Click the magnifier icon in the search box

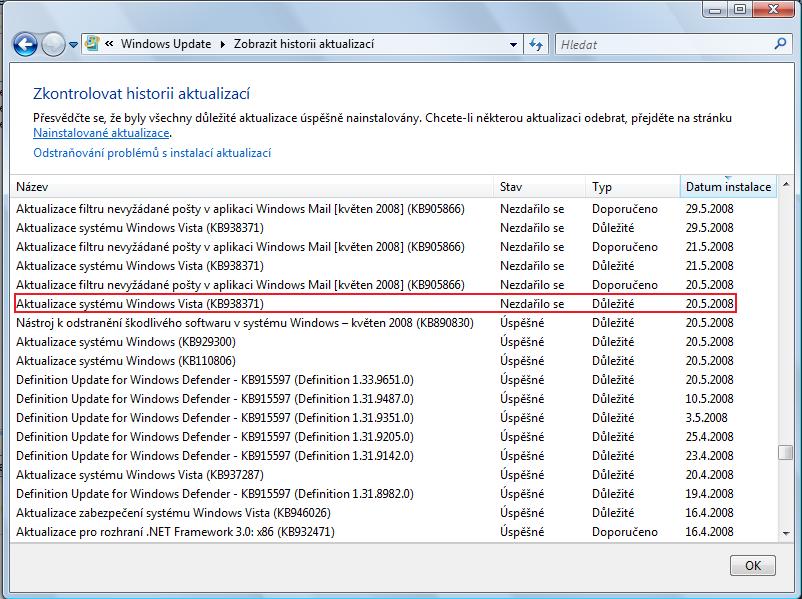(781, 45)
